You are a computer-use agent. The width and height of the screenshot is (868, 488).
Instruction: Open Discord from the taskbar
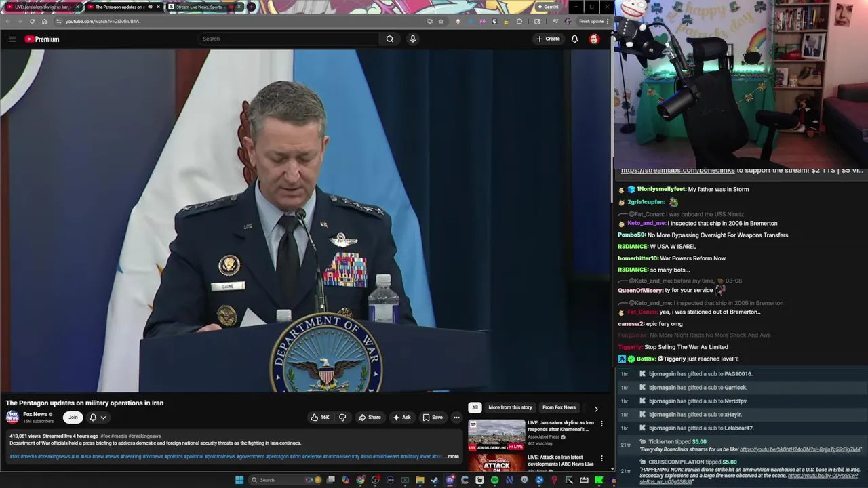[450, 480]
